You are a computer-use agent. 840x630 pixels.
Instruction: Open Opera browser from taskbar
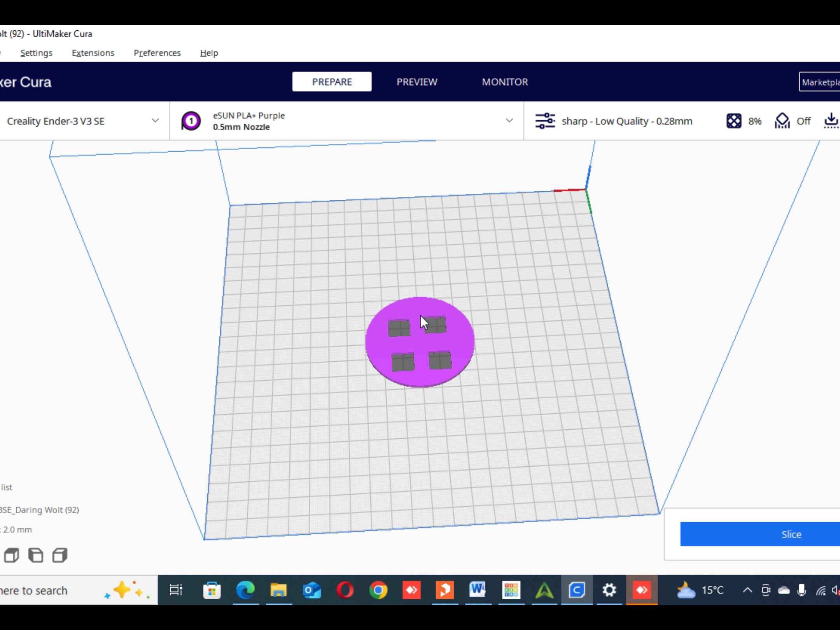[345, 590]
